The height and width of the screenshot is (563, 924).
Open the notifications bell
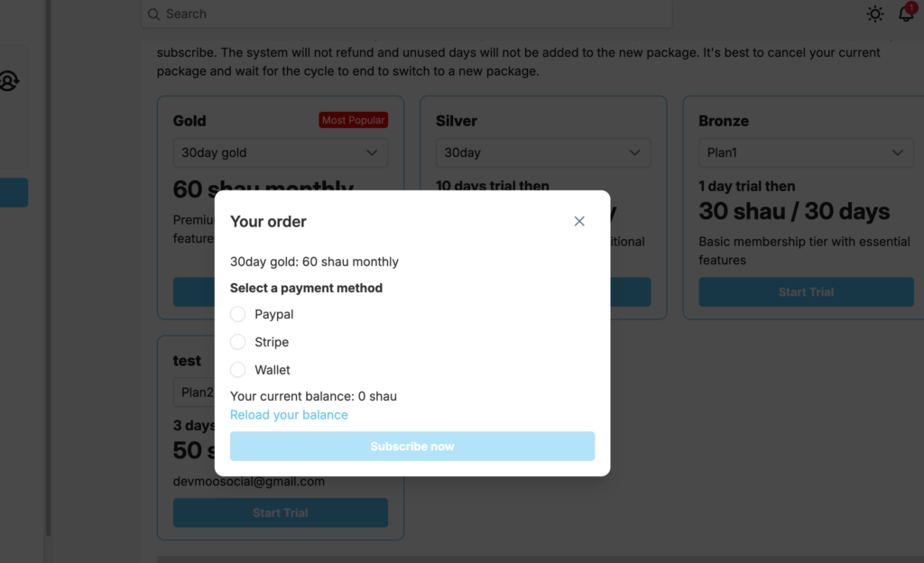(x=906, y=14)
